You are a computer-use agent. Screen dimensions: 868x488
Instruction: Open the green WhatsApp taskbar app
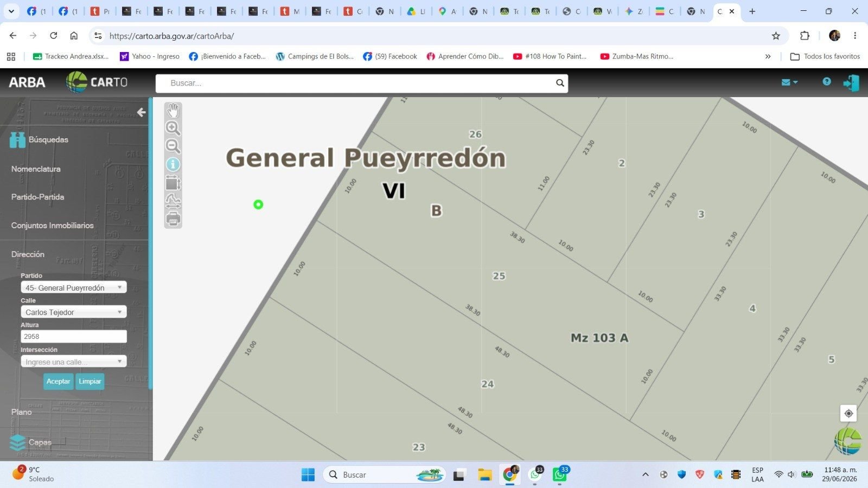pyautogui.click(x=559, y=475)
